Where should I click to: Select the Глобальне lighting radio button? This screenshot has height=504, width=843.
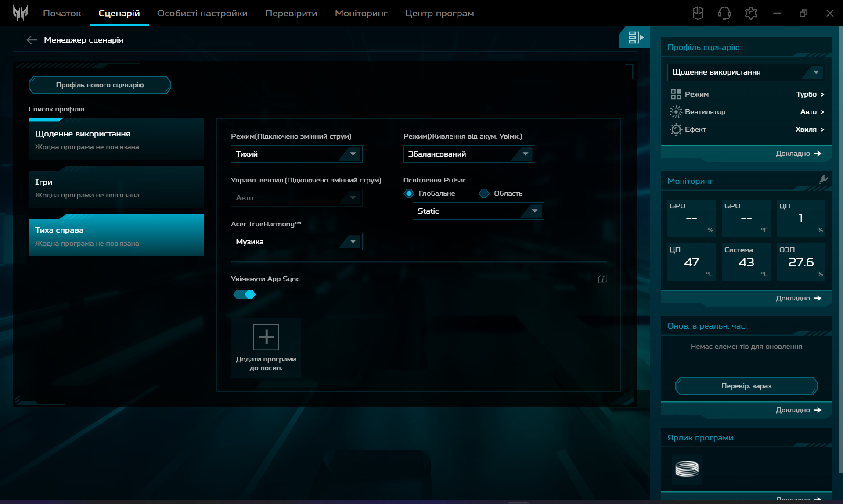(x=409, y=193)
